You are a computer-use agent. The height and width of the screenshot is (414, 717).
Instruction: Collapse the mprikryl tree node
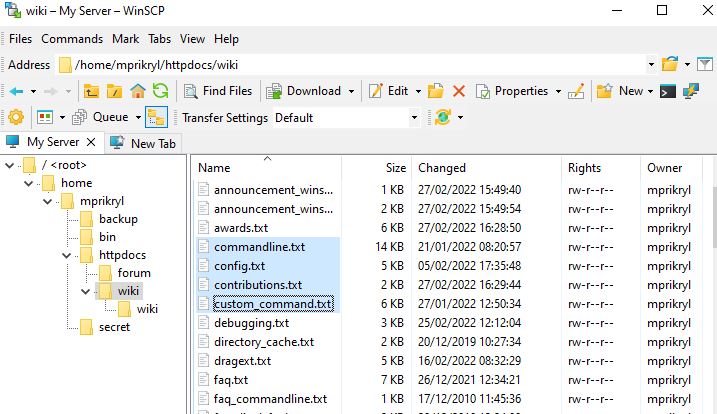pos(47,201)
